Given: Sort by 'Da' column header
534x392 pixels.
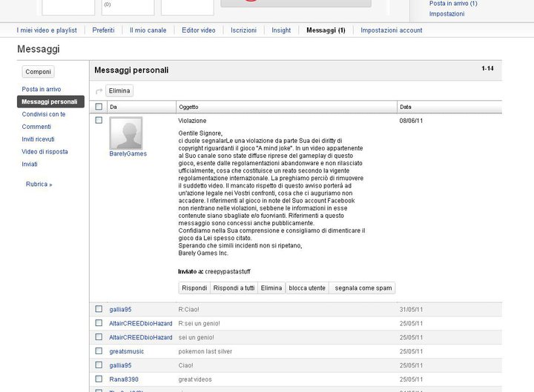Looking at the screenshot, I should tap(142, 107).
